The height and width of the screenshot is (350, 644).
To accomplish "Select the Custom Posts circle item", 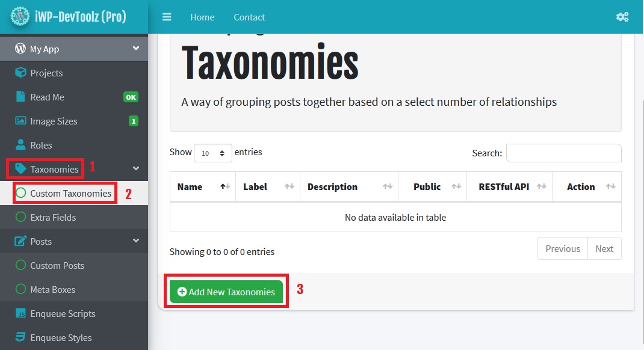I will point(21,265).
